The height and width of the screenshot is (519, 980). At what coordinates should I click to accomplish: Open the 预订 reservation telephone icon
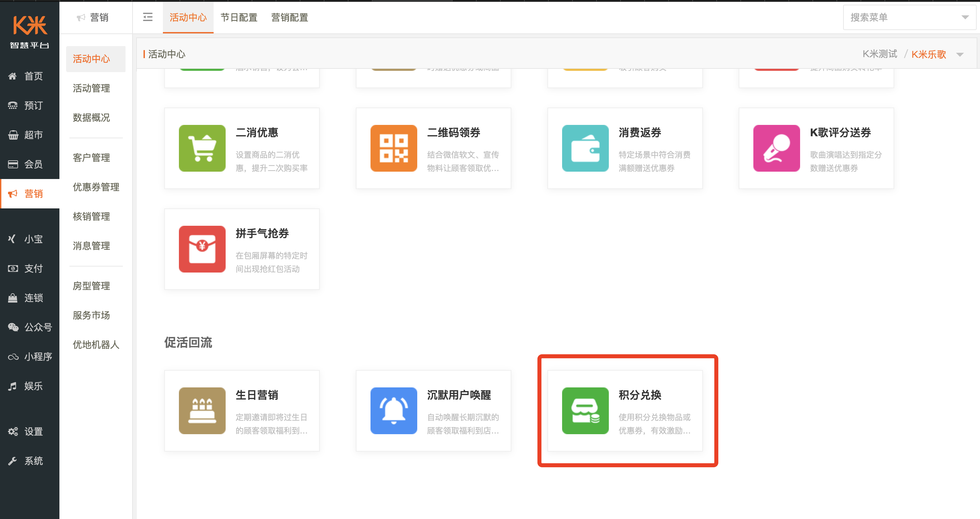coord(13,106)
